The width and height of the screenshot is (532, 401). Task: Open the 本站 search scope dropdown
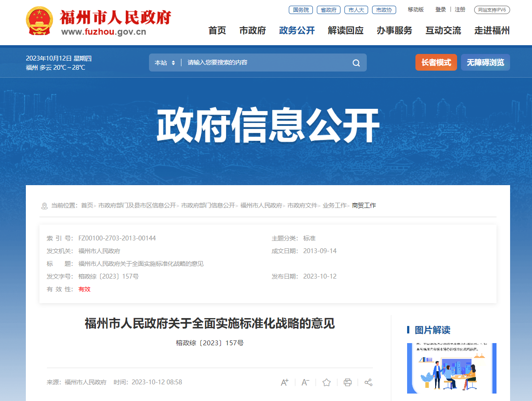coord(165,62)
